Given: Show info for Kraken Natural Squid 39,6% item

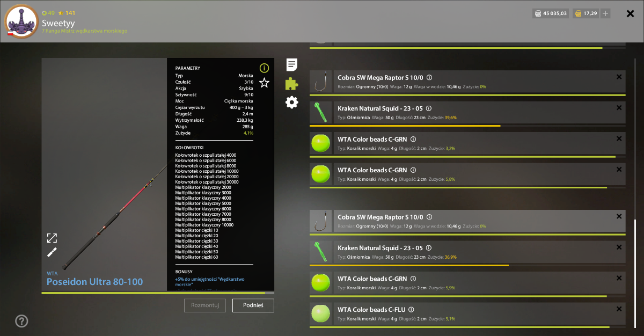Looking at the screenshot, I should (x=428, y=108).
